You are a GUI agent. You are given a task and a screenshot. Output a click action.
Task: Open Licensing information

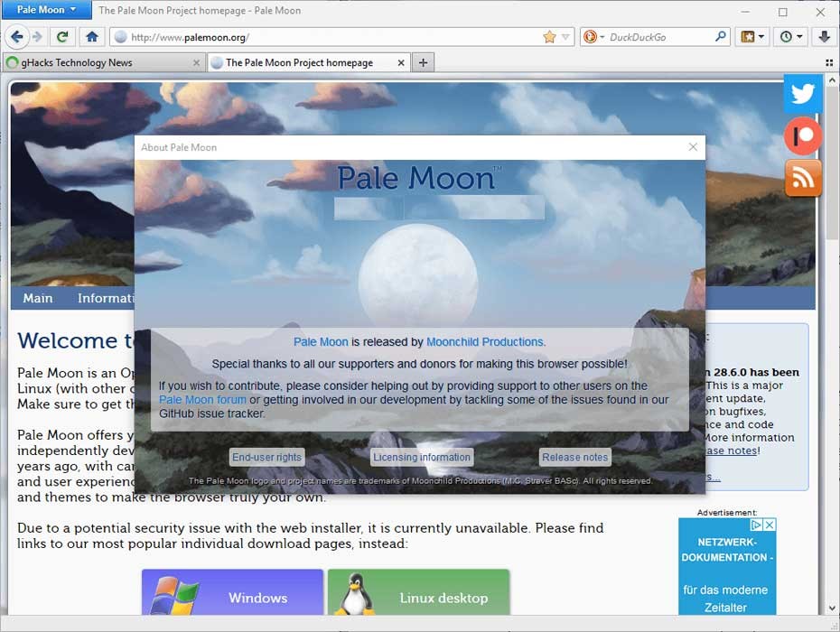click(422, 457)
